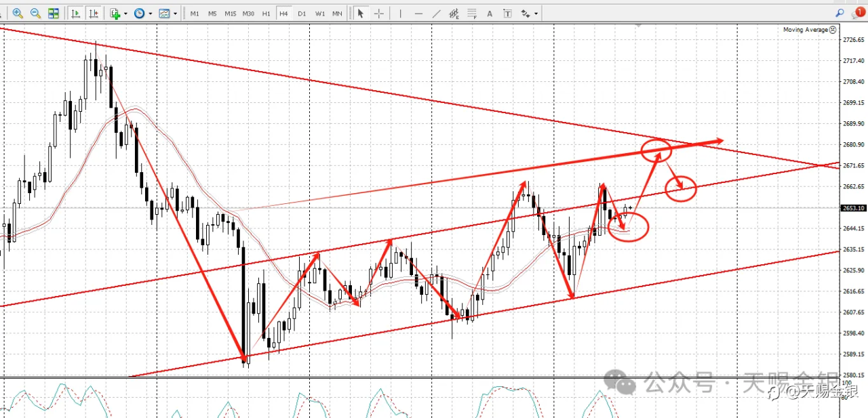This screenshot has height=418, width=868.
Task: Select the Cursor arrow tool
Action: tap(361, 14)
